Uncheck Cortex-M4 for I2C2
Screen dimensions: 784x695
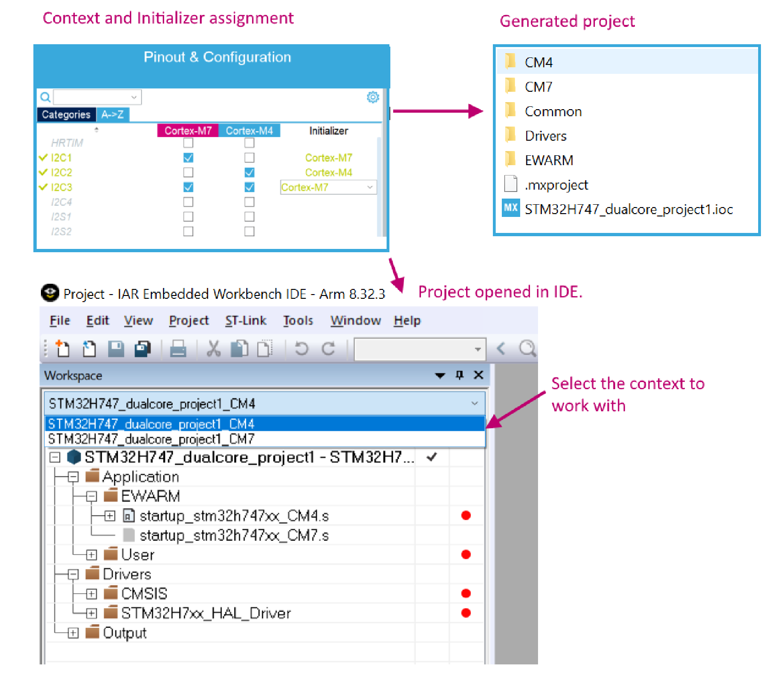(249, 172)
